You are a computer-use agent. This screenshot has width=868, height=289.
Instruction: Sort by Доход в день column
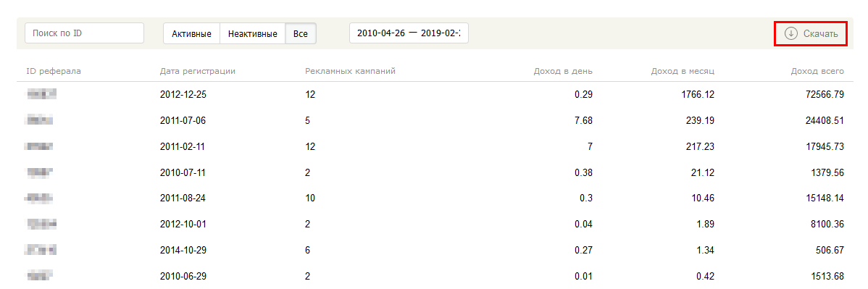click(x=563, y=71)
